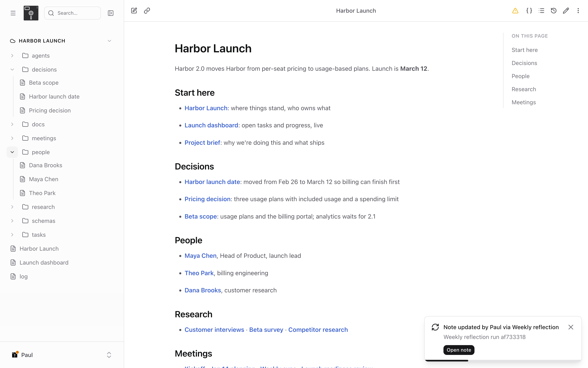Screen dimensions: 588x368
Task: Expand the agents folder
Action: click(x=12, y=56)
